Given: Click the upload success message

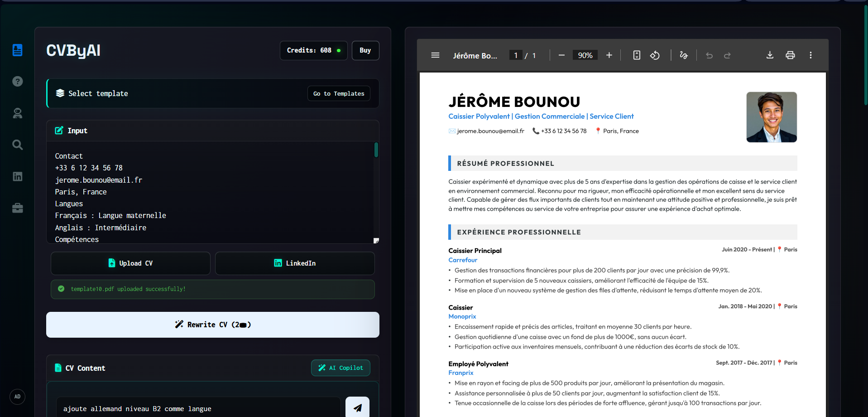Looking at the screenshot, I should click(213, 289).
